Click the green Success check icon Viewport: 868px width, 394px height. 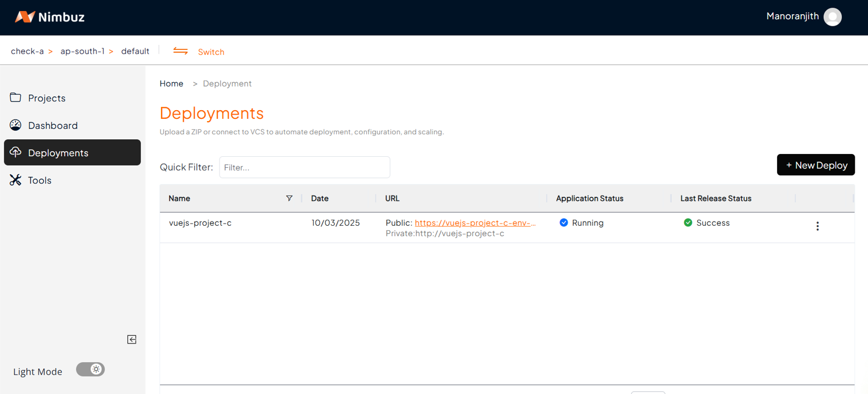click(x=688, y=222)
